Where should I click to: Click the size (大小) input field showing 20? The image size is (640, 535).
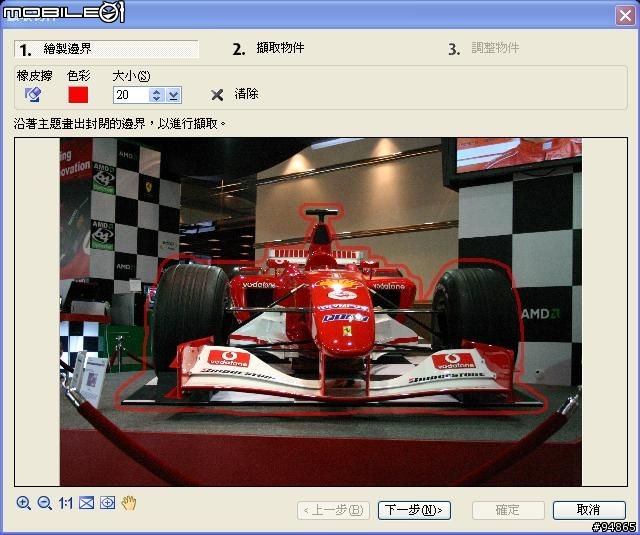(131, 95)
